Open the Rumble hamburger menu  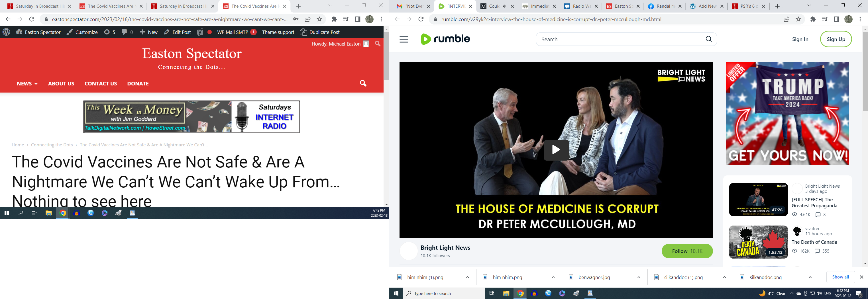pyautogui.click(x=404, y=39)
